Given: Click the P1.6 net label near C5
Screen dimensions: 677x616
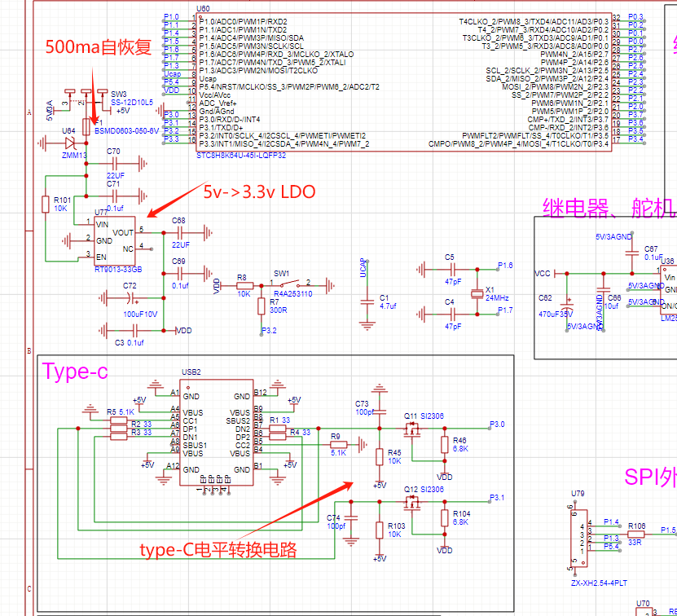Looking at the screenshot, I should pos(505,266).
